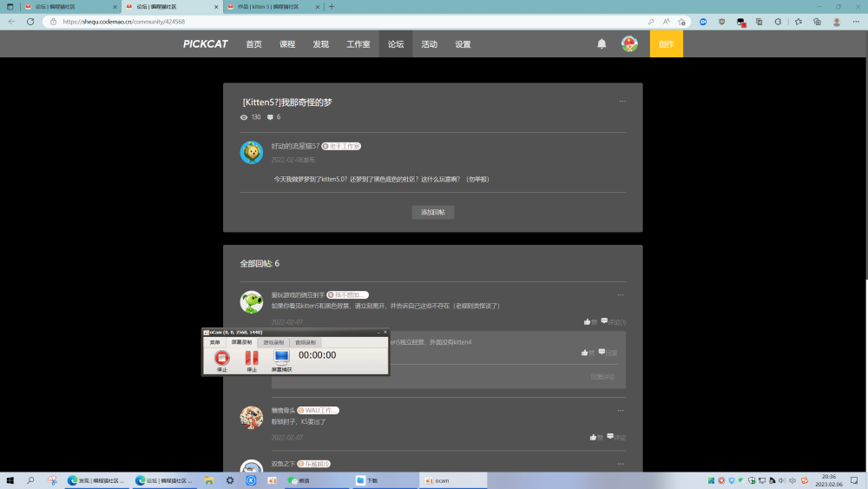The image size is (868, 489).
Task: Open the 设置 navigation item
Action: (463, 44)
